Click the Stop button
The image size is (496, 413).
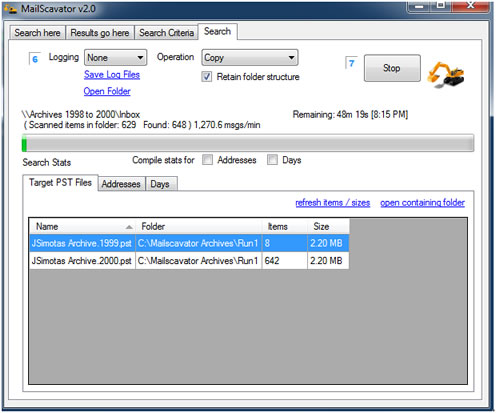(x=392, y=68)
